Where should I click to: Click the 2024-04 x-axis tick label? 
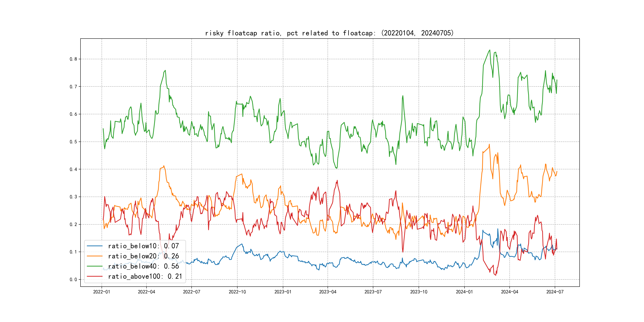(x=509, y=292)
